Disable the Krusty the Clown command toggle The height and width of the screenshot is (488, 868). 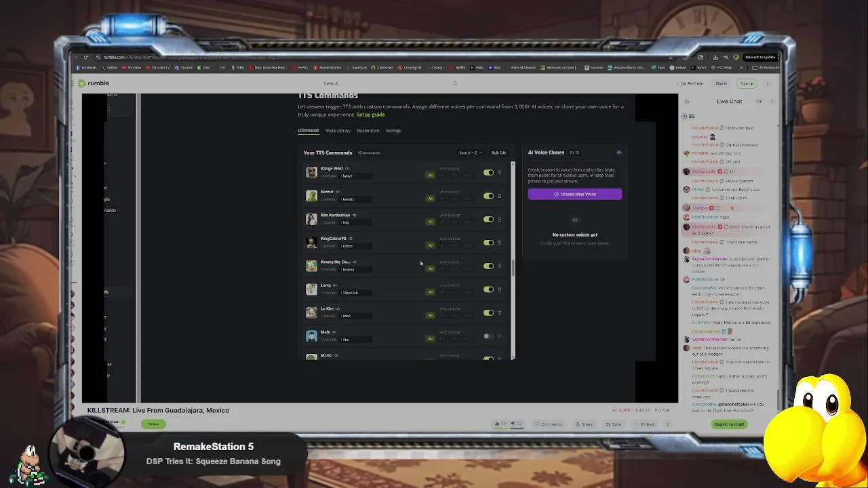coord(488,266)
